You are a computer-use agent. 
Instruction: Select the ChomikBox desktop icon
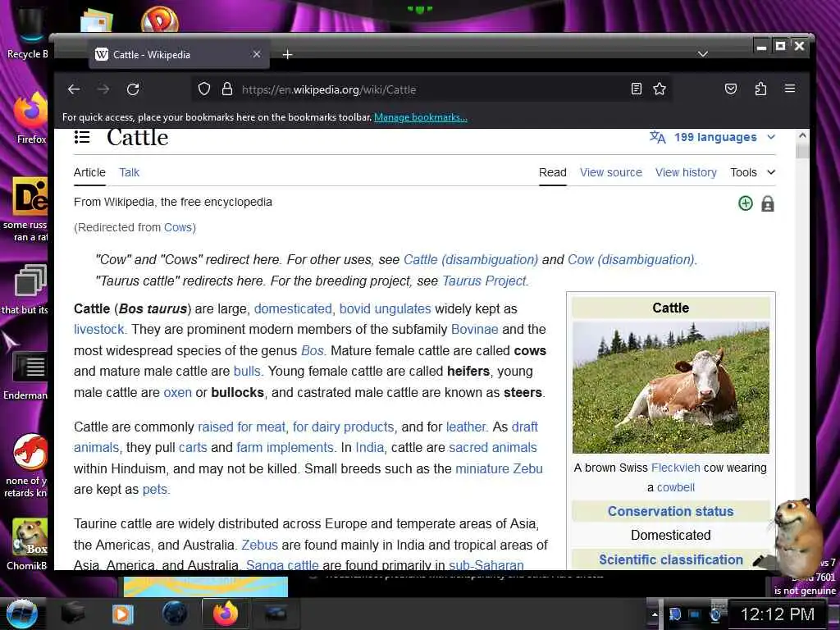(28, 544)
